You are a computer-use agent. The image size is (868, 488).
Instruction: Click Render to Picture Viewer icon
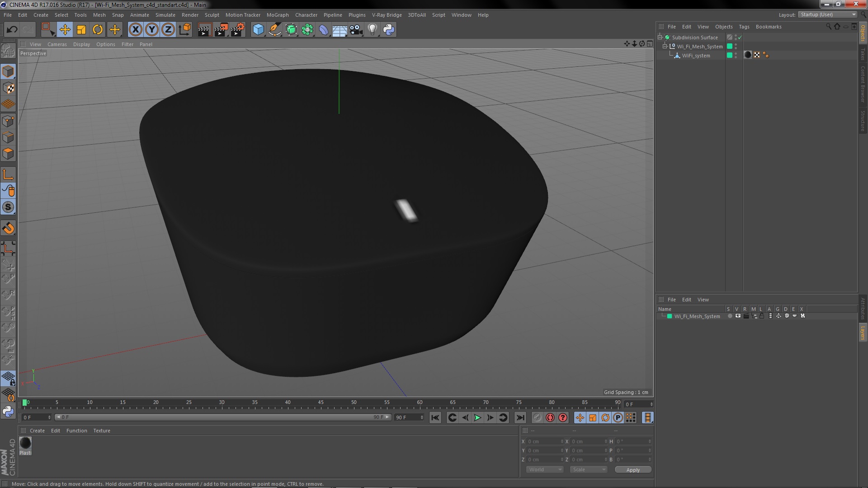221,30
